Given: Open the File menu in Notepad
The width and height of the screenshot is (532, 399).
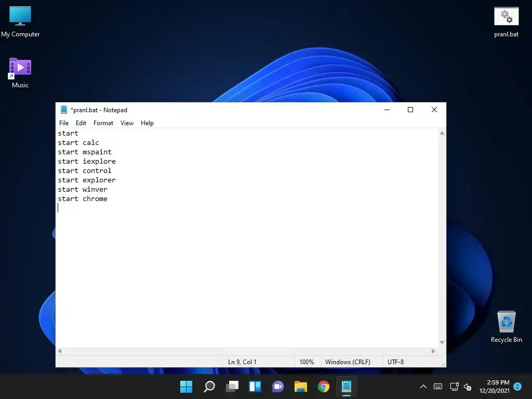Looking at the screenshot, I should 64,123.
